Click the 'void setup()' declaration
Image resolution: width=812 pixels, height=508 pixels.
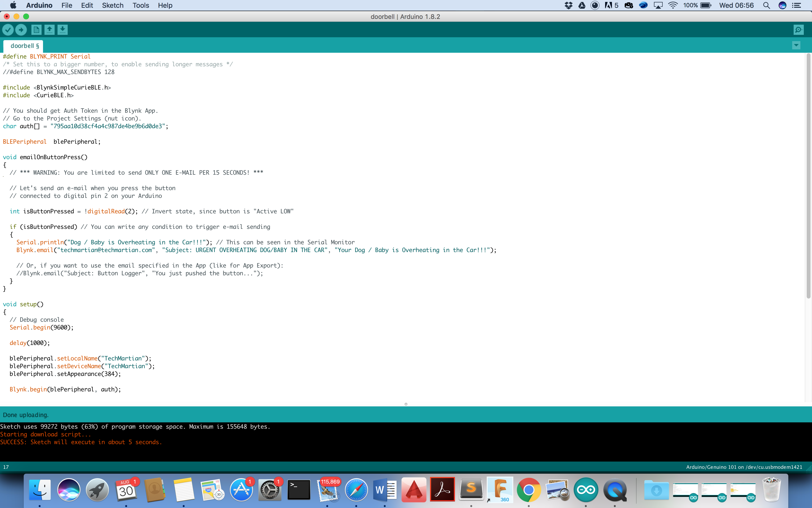click(x=23, y=304)
